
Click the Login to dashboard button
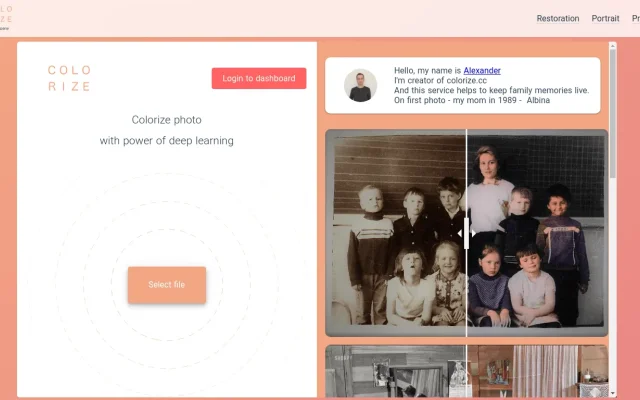pos(259,78)
